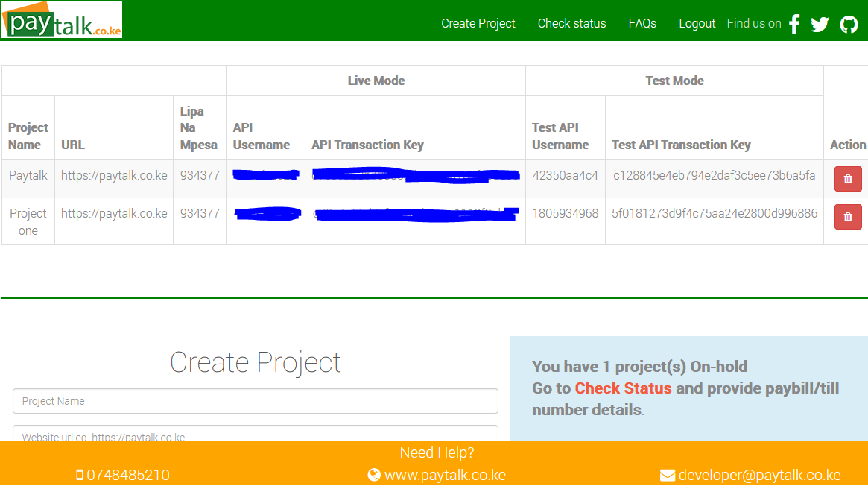Viewport: 868px width, 486px height.
Task: Click the Paytalk logo in header
Action: click(x=62, y=20)
